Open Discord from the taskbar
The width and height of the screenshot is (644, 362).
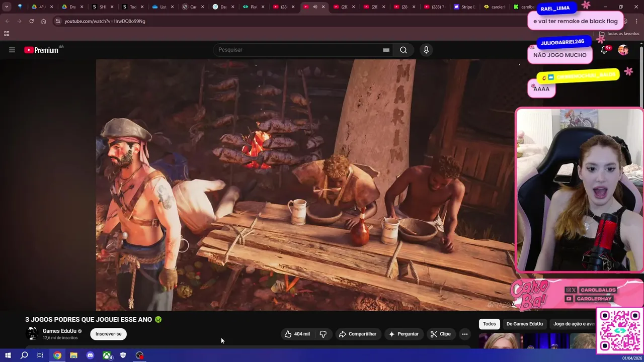click(90, 355)
